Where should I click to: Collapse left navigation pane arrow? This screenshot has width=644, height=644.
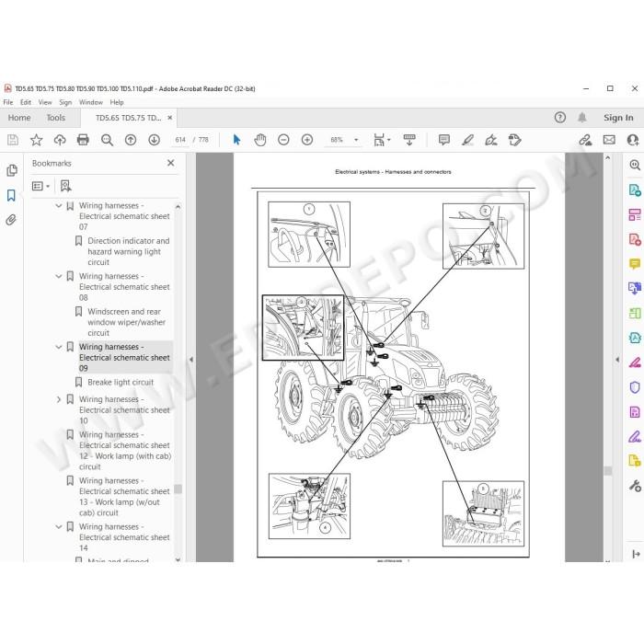point(191,360)
